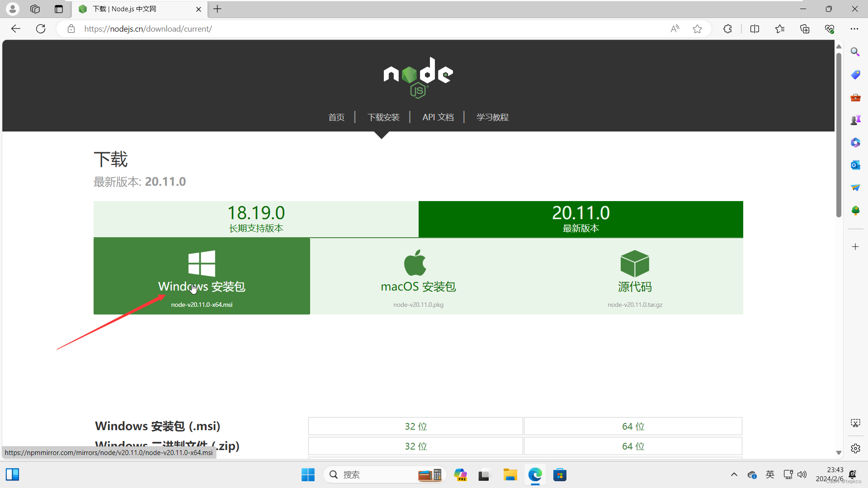Open the profile avatar icon
The height and width of the screenshot is (488, 868).
pyautogui.click(x=13, y=9)
